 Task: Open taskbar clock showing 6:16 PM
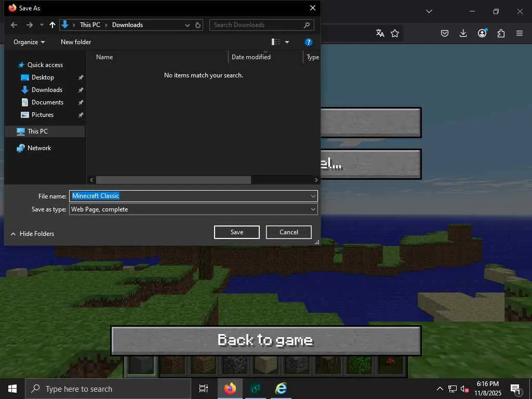point(487,389)
